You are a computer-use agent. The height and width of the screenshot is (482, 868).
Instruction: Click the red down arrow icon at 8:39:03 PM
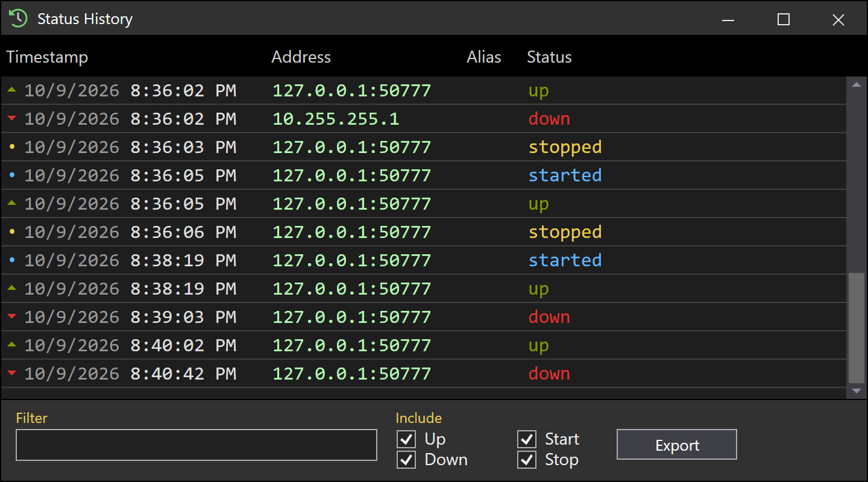pyautogui.click(x=11, y=317)
